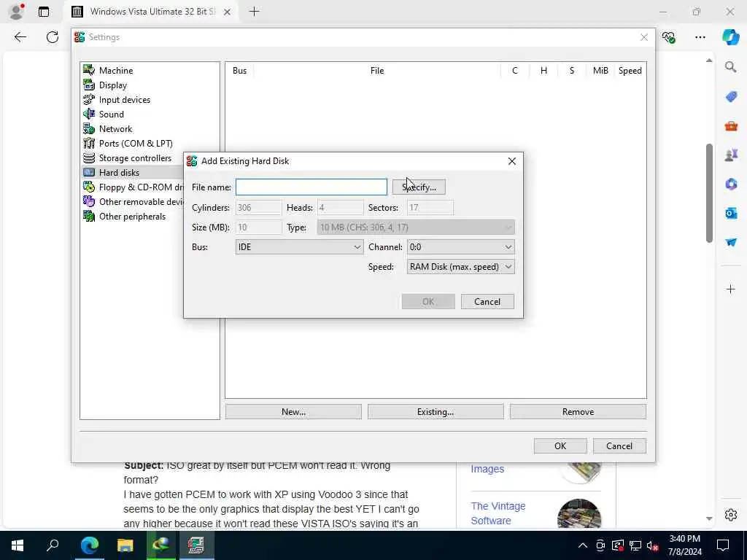The width and height of the screenshot is (747, 560).
Task: Click the Specify... file button
Action: (x=419, y=187)
